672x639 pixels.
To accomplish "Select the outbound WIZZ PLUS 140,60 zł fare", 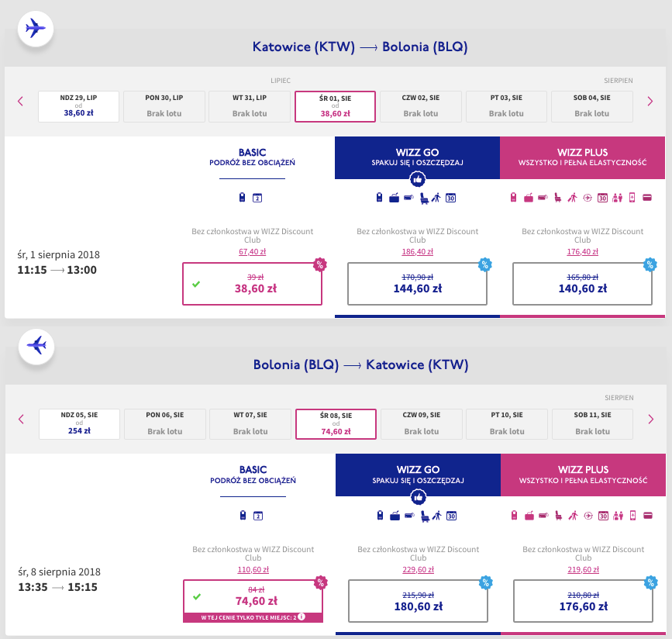I will (x=582, y=284).
